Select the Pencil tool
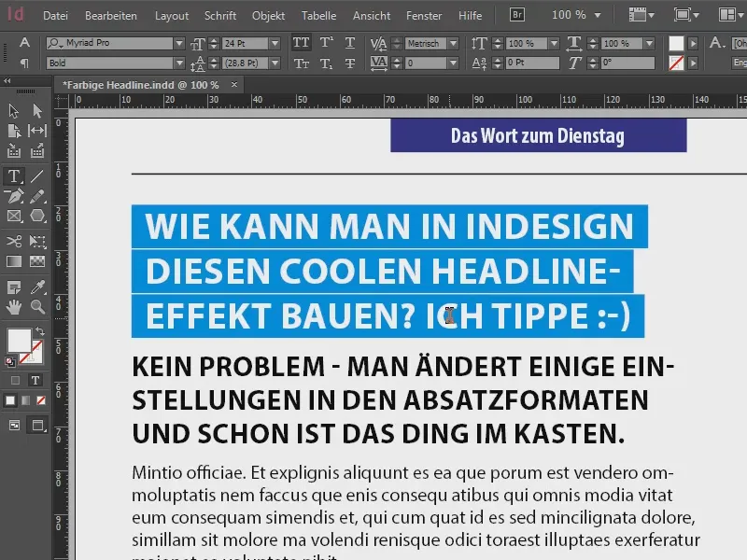Image resolution: width=747 pixels, height=560 pixels. [x=37, y=196]
